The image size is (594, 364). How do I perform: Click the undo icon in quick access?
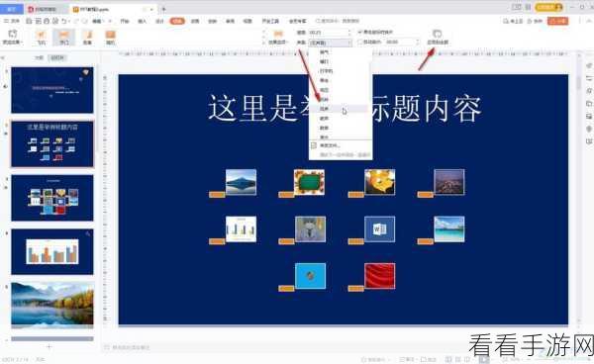(64, 21)
